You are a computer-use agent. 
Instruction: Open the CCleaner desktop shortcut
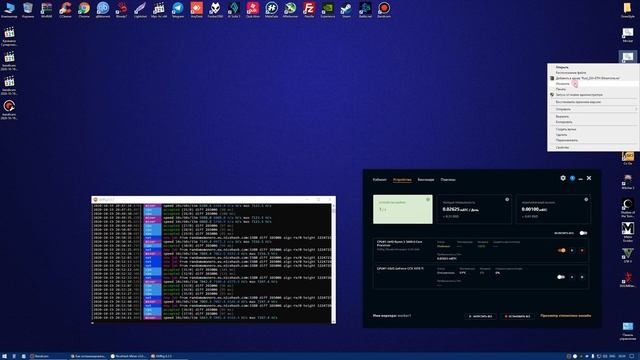coord(65,9)
